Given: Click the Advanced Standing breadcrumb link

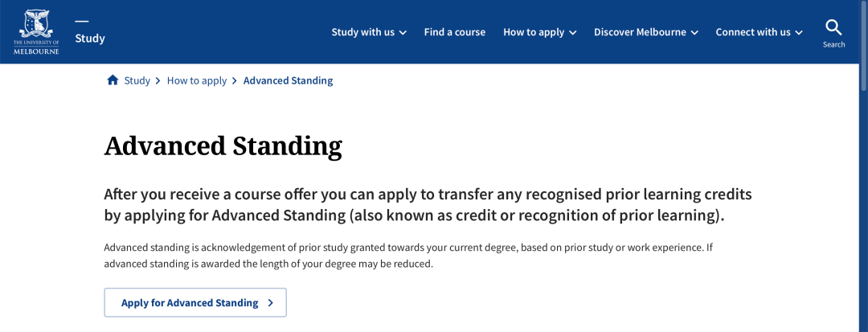Looking at the screenshot, I should coord(288,80).
